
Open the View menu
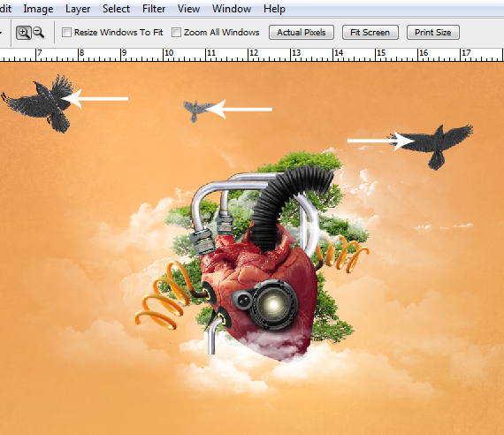[188, 9]
